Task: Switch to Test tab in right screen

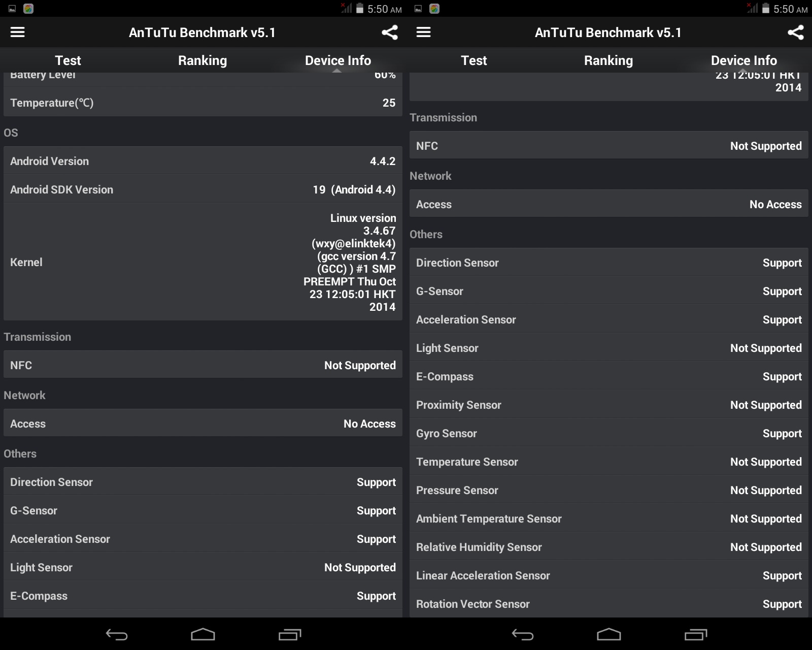Action: (473, 60)
